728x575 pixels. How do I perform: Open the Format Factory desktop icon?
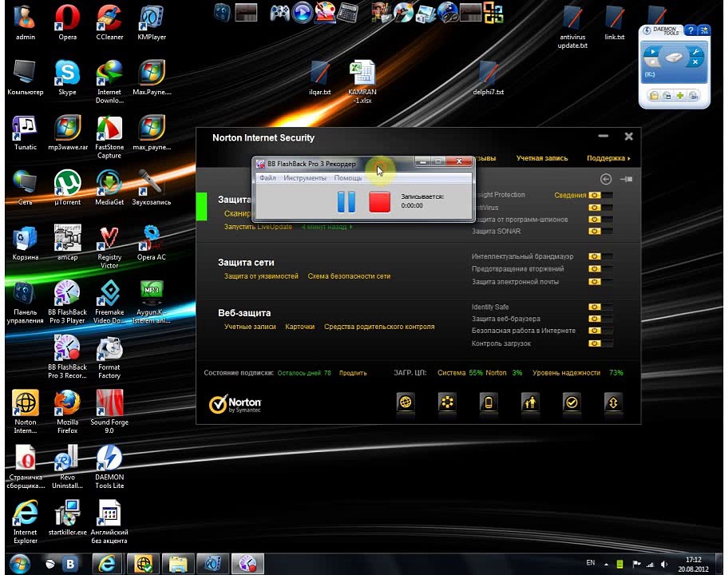(109, 357)
